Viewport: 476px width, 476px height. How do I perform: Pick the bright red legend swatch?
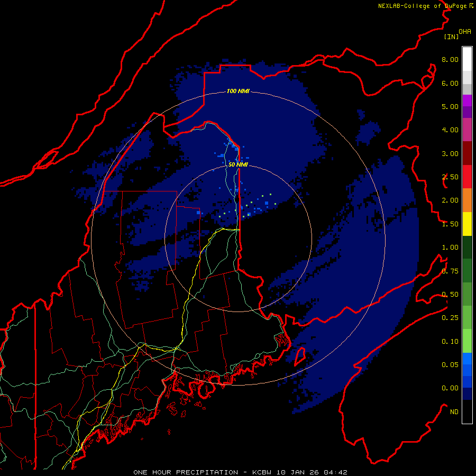coord(467,177)
